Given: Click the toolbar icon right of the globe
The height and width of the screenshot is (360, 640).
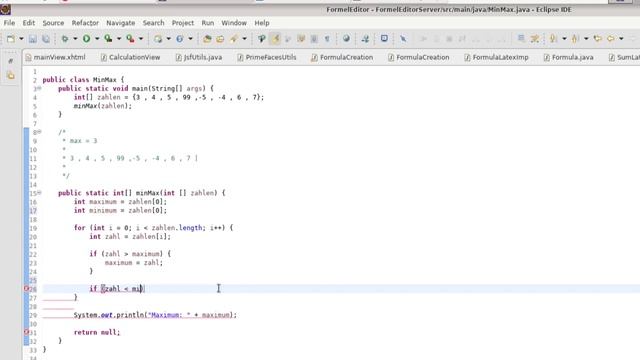Looking at the screenshot, I should (x=365, y=39).
